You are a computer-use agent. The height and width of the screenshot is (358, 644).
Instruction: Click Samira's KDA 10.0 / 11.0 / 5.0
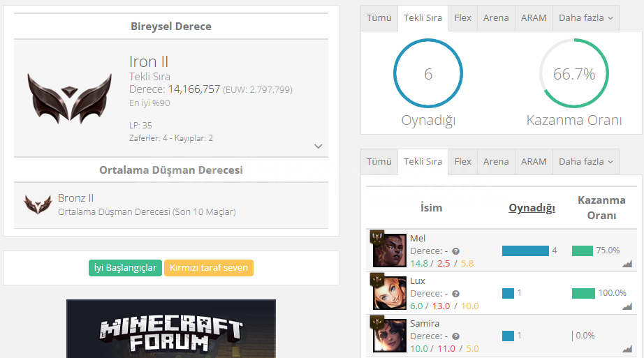tap(444, 349)
